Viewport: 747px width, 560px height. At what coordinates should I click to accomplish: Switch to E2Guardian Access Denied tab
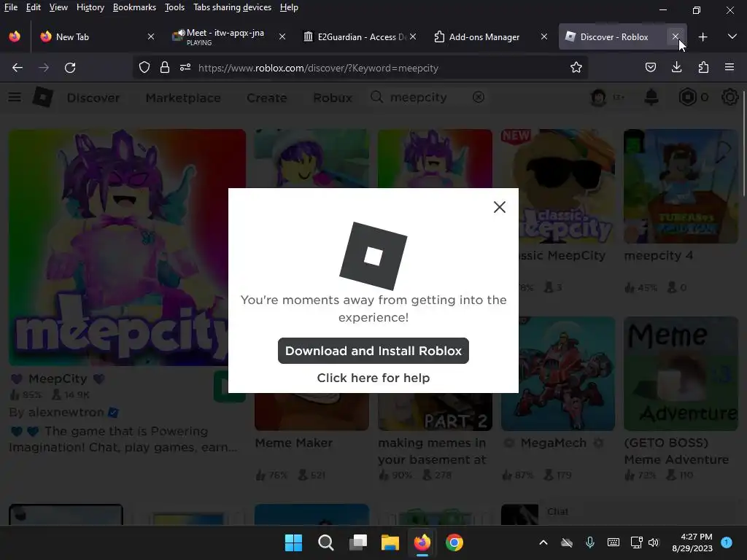(x=358, y=36)
